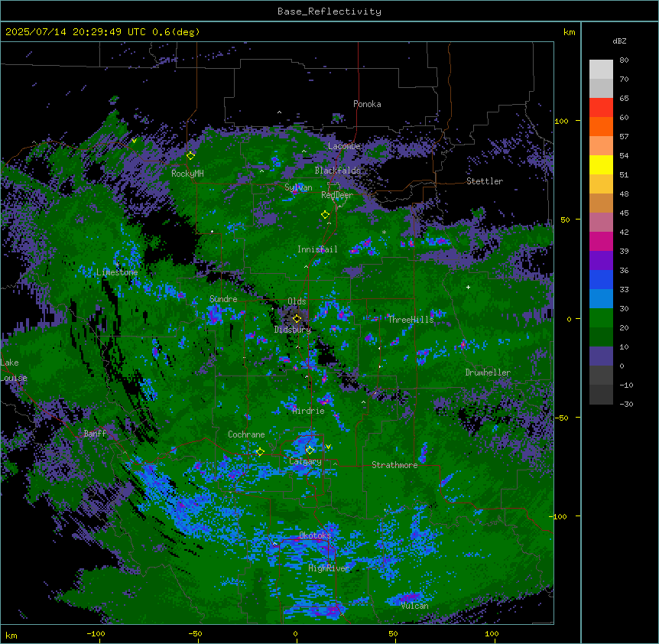The width and height of the screenshot is (659, 644).
Task: Select the purple 39 dBZ legend swatch
Action: pos(601,261)
